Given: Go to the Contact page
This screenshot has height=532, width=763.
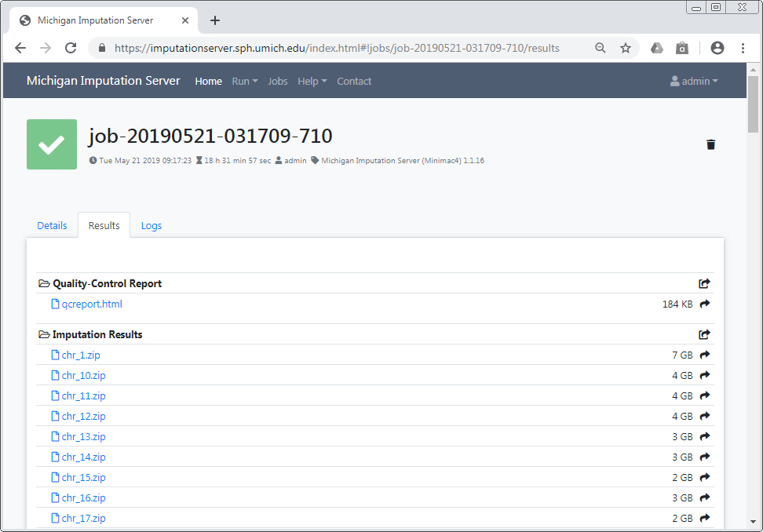Looking at the screenshot, I should [354, 82].
